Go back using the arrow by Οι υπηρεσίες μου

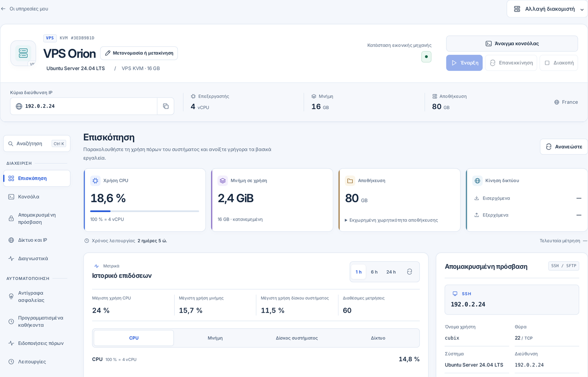pyautogui.click(x=3, y=9)
